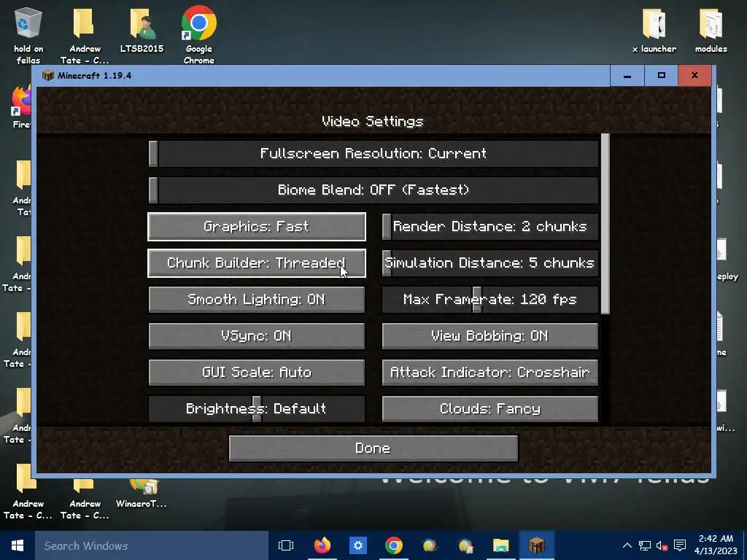Click the globe installer icon left of File Explorer

[465, 545]
